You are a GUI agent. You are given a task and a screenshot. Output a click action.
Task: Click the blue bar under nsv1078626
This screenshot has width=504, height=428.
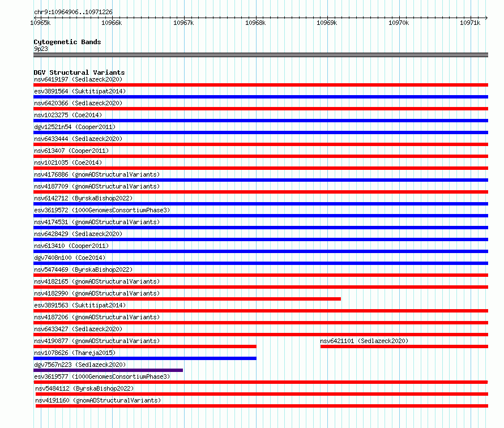pyautogui.click(x=145, y=358)
